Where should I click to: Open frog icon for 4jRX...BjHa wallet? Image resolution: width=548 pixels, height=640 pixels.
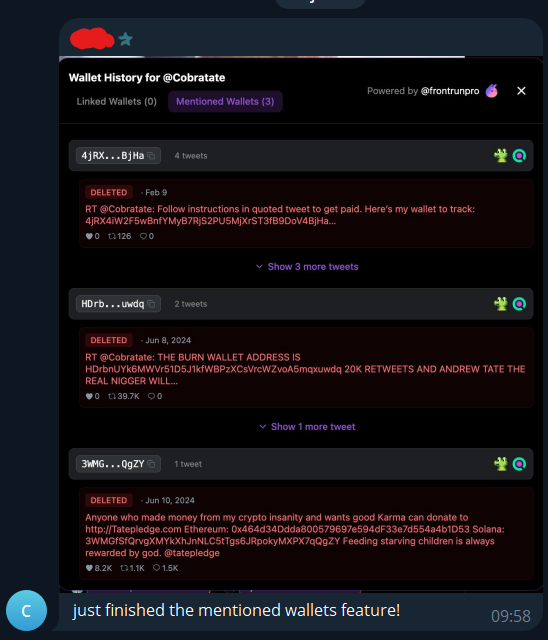click(501, 156)
